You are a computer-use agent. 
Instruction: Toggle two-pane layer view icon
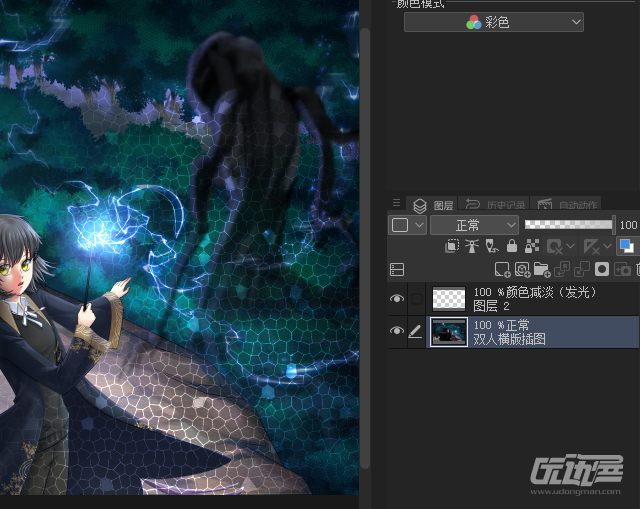(397, 269)
